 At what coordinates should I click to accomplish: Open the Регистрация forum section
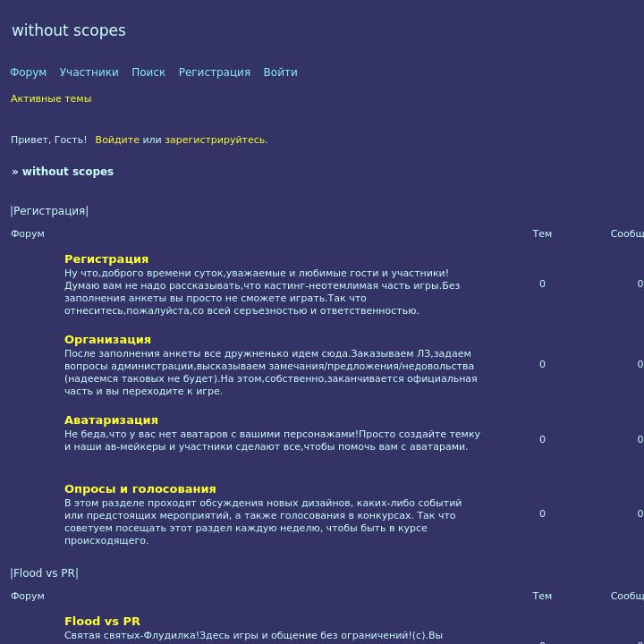[106, 259]
